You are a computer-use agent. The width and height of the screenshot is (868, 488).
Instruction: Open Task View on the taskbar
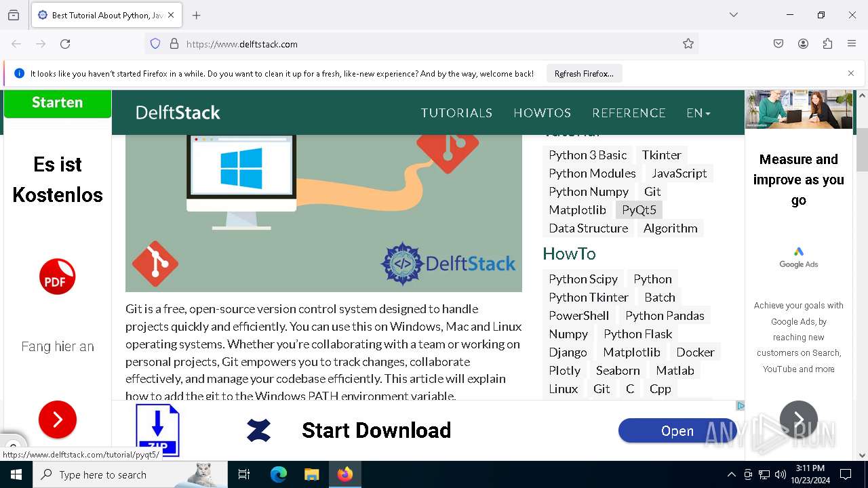click(244, 474)
